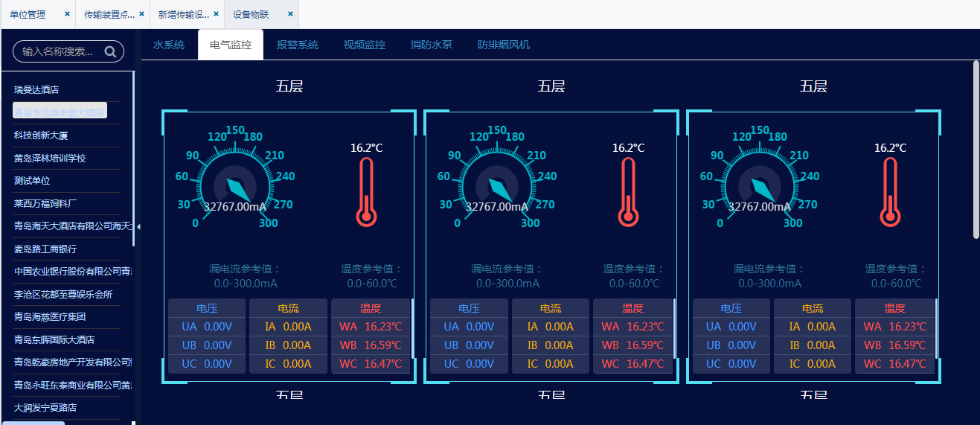Viewport: 980px width, 425px height.
Task: Click the main panel vertical scrollbar
Action: tap(976, 149)
